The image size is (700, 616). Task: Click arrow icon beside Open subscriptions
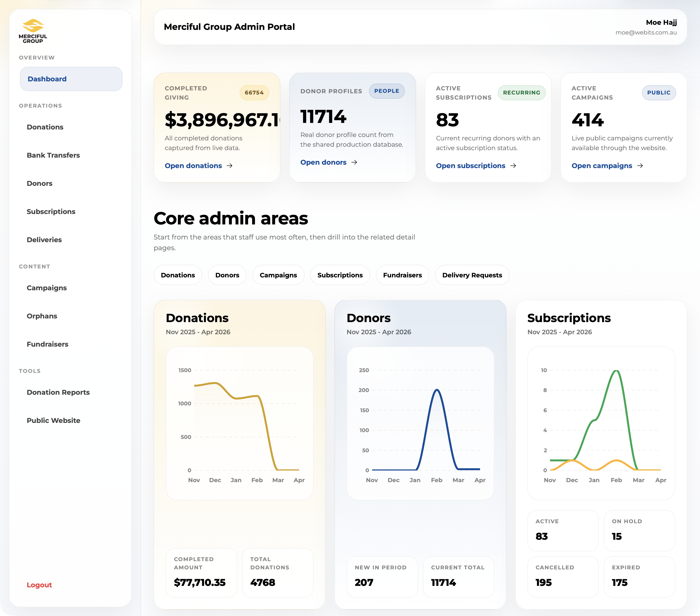pos(513,166)
